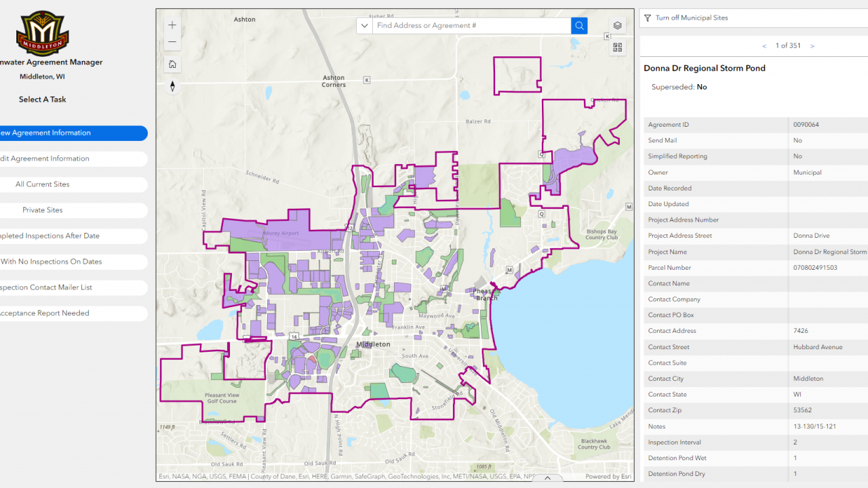The width and height of the screenshot is (868, 488).
Task: Click the 1 of 351 record counter
Action: click(x=788, y=46)
